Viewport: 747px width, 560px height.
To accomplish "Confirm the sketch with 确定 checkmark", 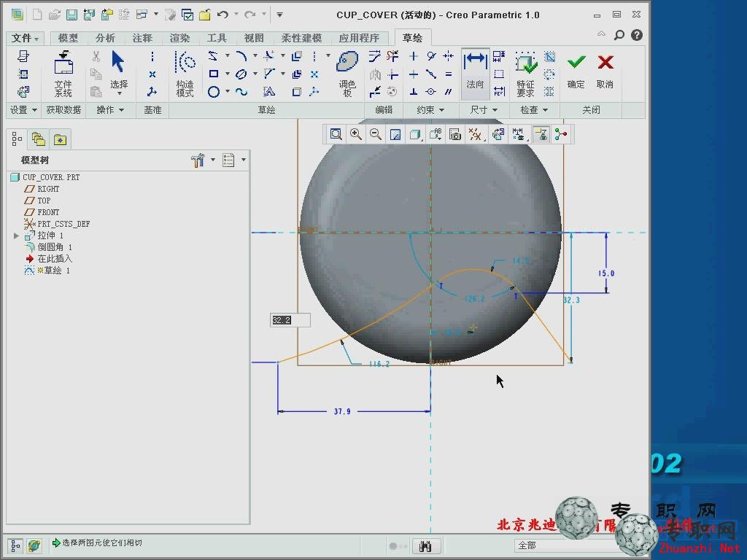I will (576, 71).
